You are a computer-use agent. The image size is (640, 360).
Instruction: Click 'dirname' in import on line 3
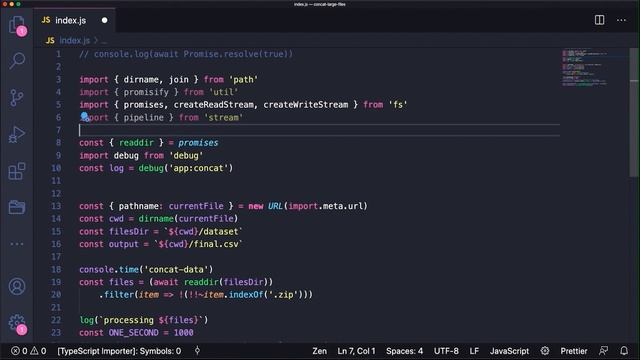click(x=141, y=80)
